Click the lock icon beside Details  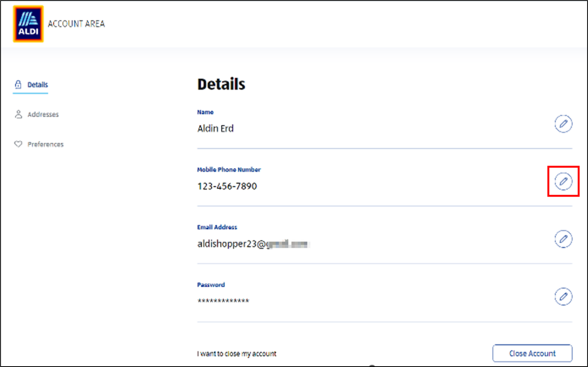point(18,85)
